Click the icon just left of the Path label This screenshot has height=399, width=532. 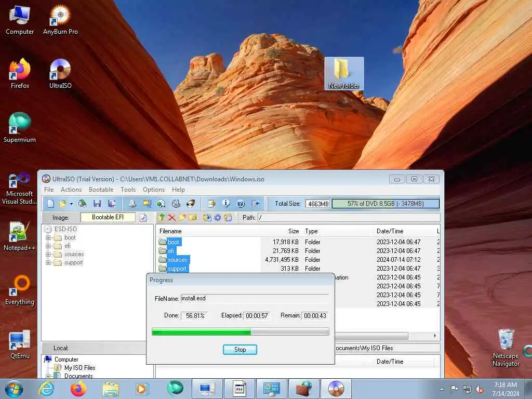[x=228, y=218]
